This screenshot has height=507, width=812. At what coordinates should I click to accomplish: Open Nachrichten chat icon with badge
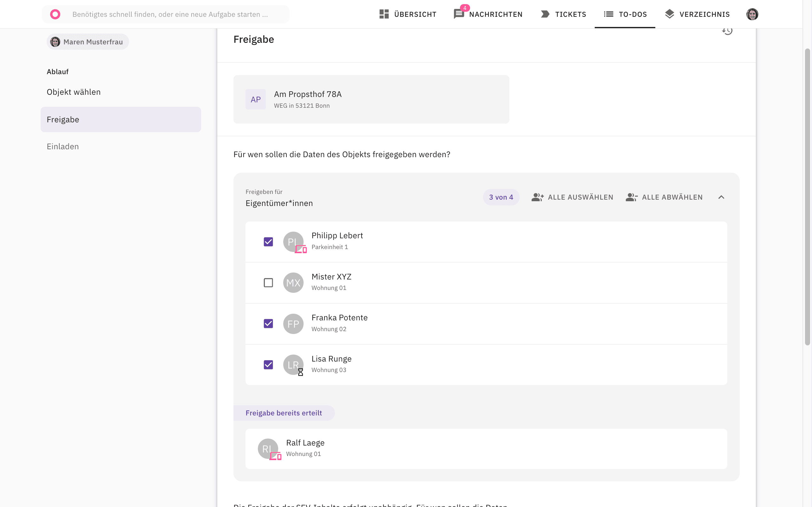coord(459,13)
